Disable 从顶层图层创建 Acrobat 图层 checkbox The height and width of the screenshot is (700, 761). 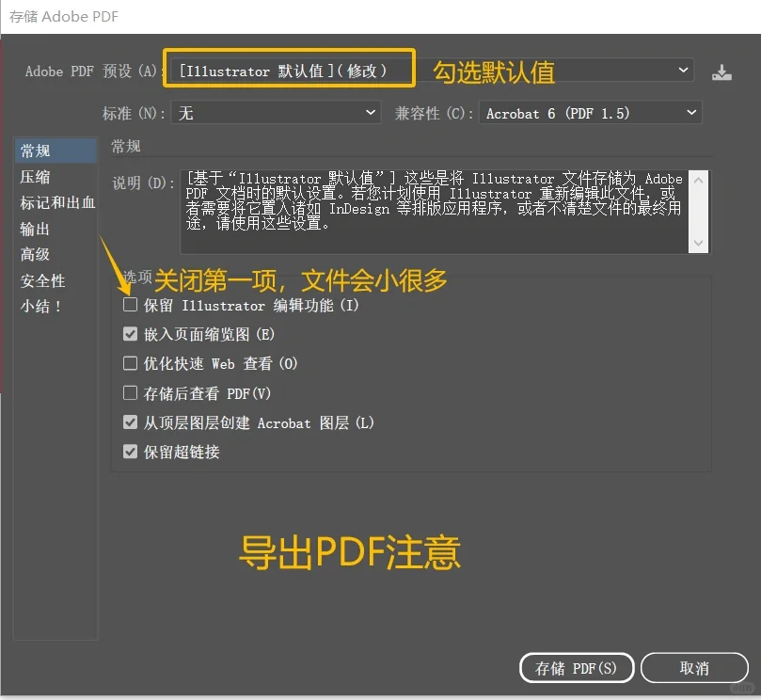click(130, 422)
